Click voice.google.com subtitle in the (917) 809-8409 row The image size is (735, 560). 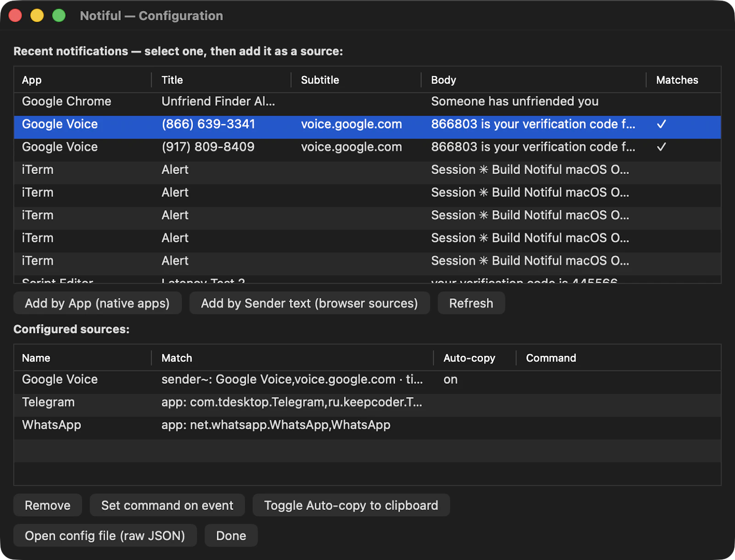tap(351, 147)
